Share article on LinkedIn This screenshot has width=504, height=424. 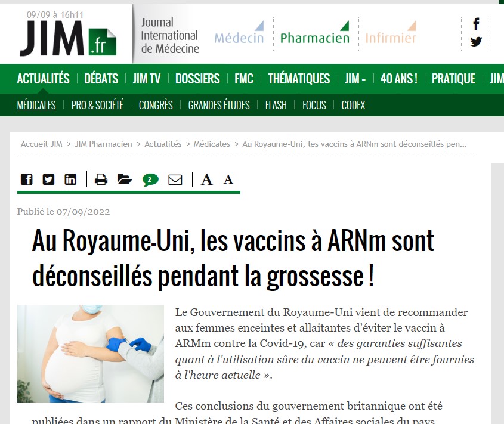click(x=70, y=179)
